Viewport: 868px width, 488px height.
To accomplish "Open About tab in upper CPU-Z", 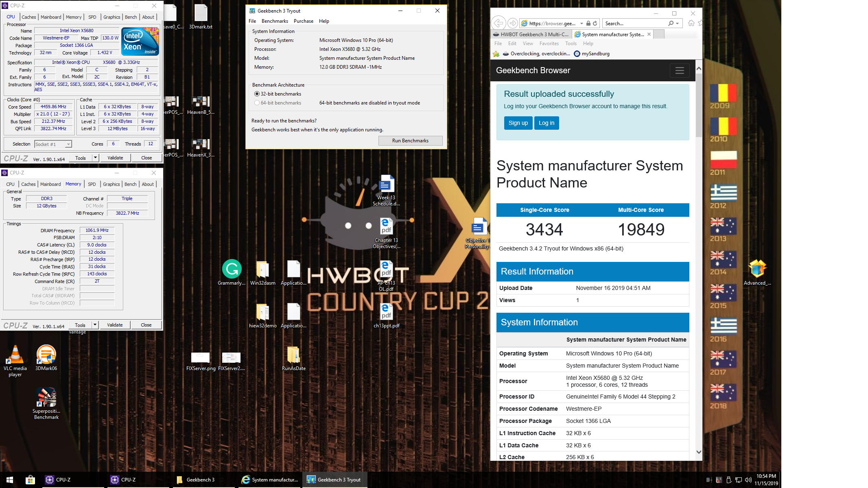I will point(148,17).
